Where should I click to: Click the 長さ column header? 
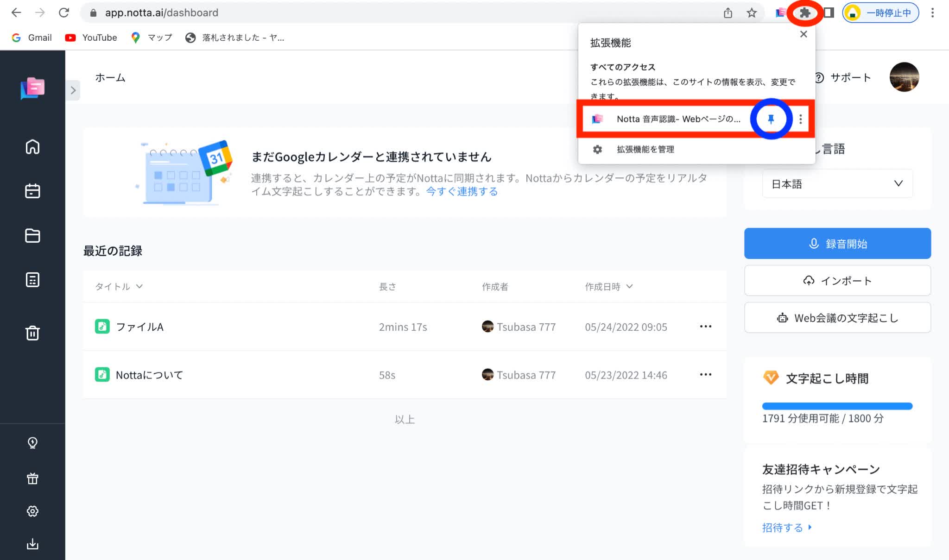[x=387, y=286]
